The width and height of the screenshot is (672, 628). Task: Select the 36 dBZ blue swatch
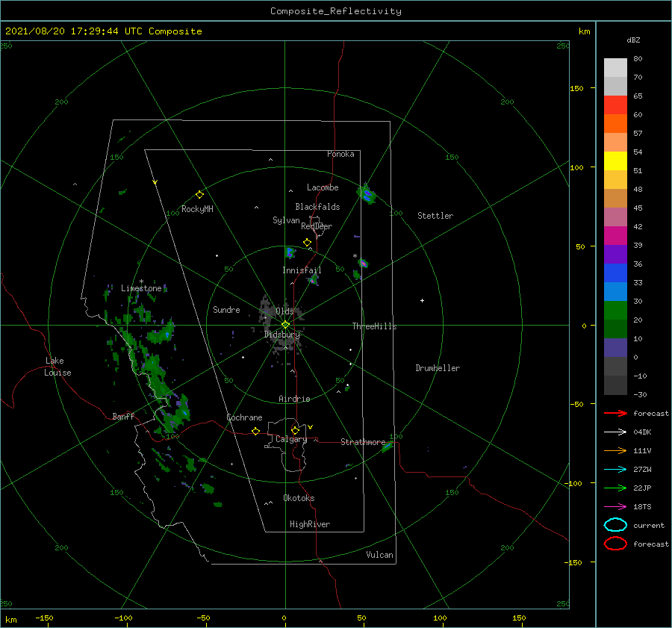[x=615, y=273]
